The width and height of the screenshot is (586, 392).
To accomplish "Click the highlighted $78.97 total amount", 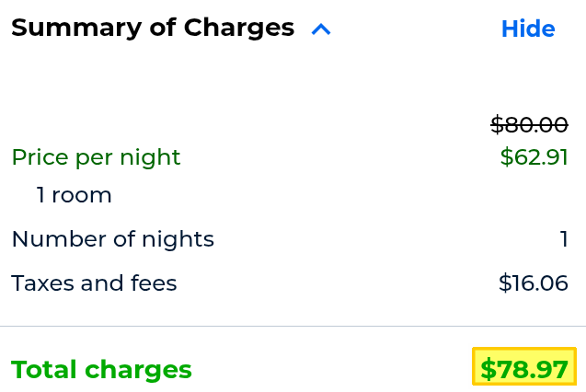I will click(524, 370).
